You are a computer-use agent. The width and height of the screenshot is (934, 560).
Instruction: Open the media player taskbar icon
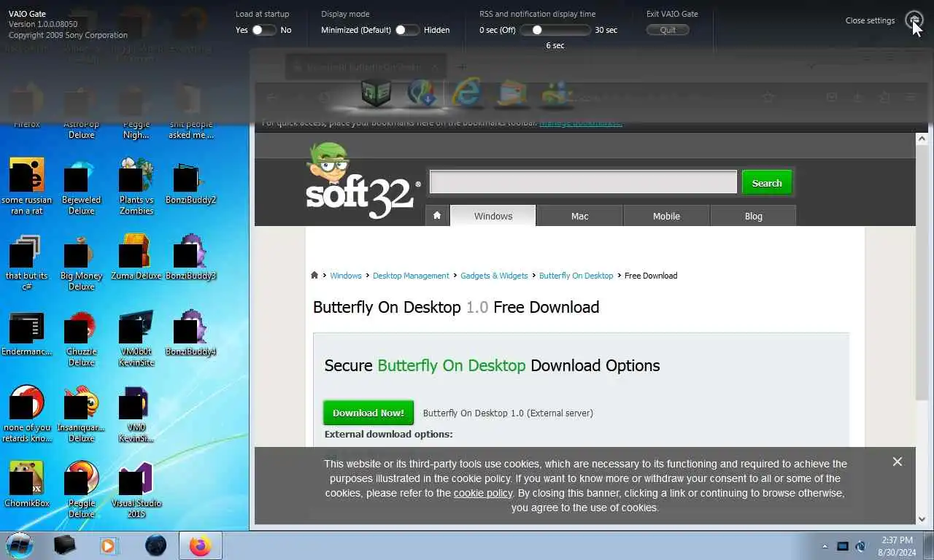109,545
